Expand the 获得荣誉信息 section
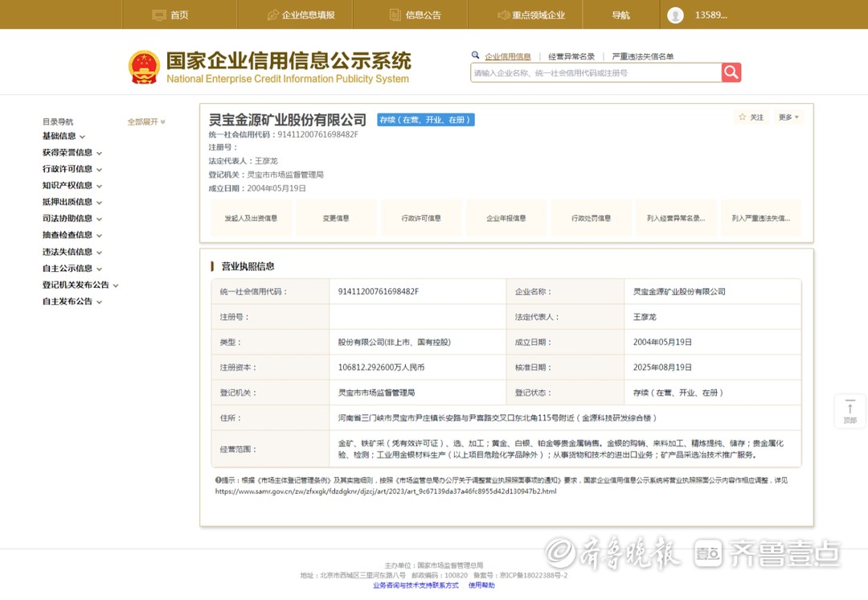 (x=72, y=153)
